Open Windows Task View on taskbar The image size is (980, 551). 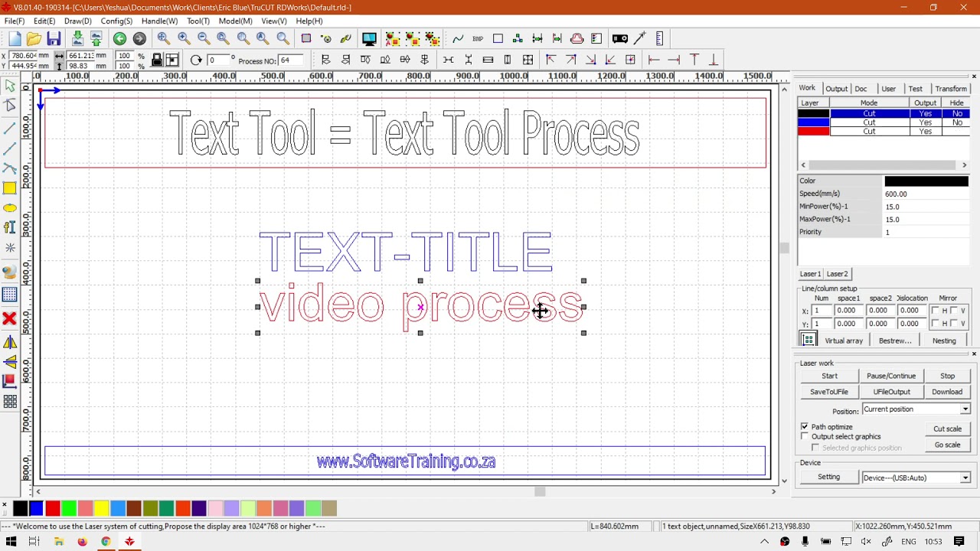34,542
